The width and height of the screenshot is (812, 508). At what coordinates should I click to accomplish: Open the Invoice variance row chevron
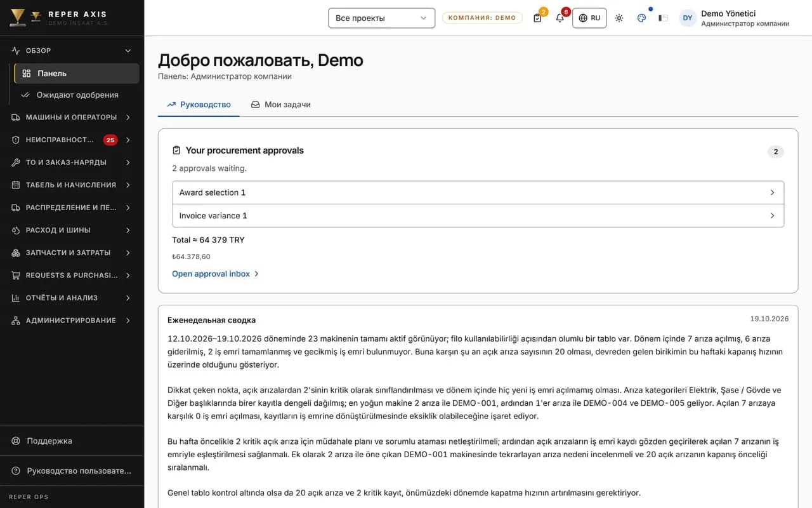[x=772, y=215]
